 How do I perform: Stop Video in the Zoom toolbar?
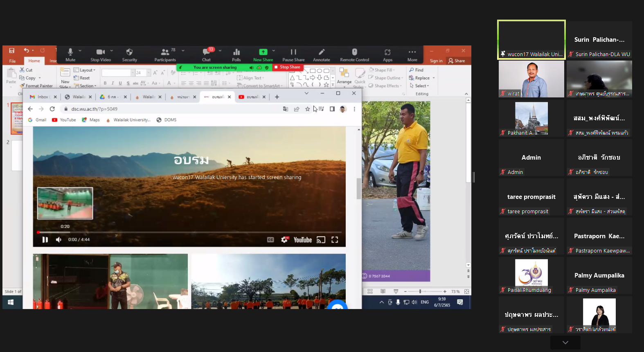(101, 54)
